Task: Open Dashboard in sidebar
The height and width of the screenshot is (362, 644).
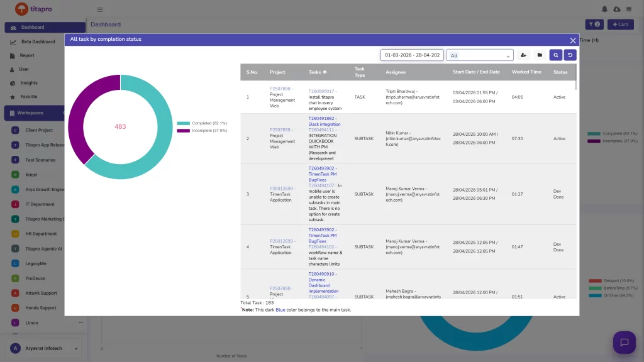Action: point(45,28)
